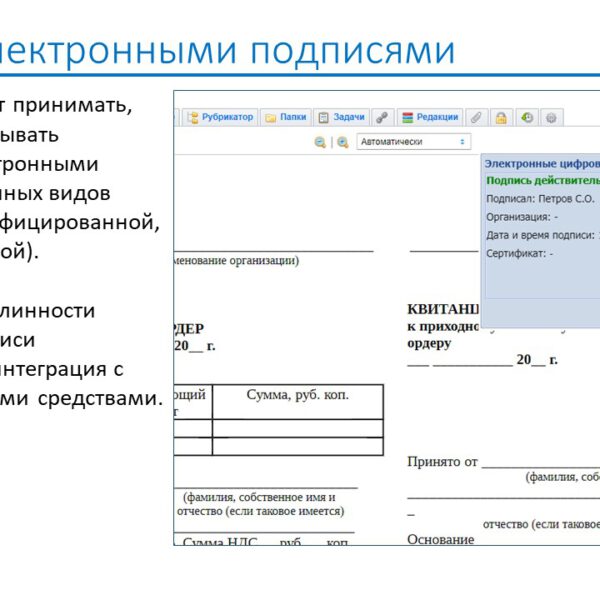Open the history clock icon tab

coord(527,117)
